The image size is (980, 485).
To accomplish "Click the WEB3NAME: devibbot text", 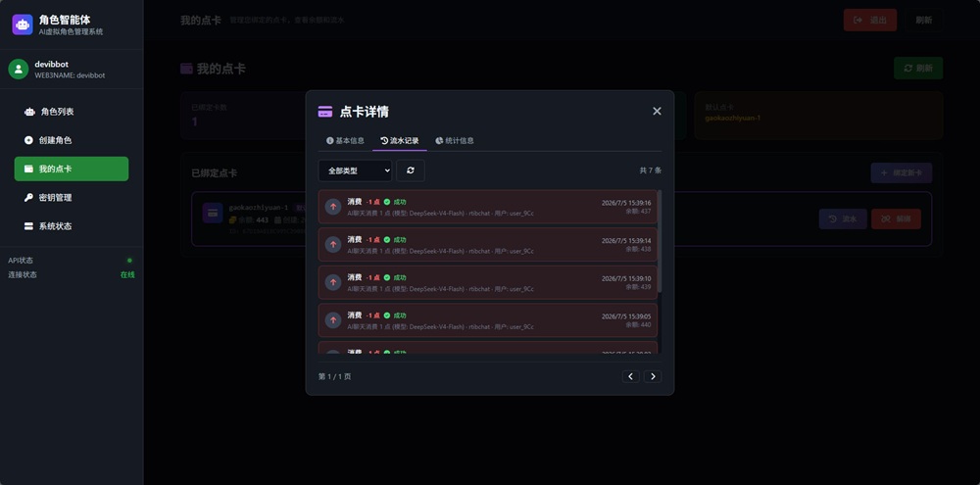I will 70,75.
